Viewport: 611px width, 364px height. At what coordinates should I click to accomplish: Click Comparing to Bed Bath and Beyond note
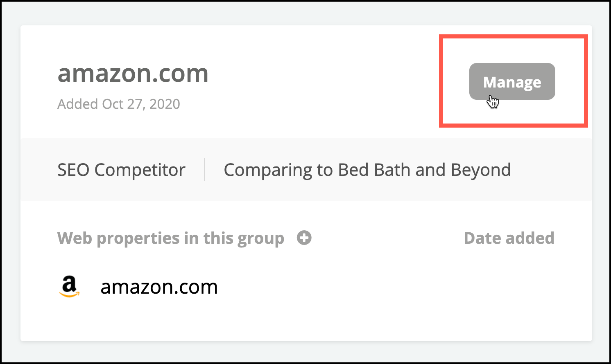click(367, 170)
